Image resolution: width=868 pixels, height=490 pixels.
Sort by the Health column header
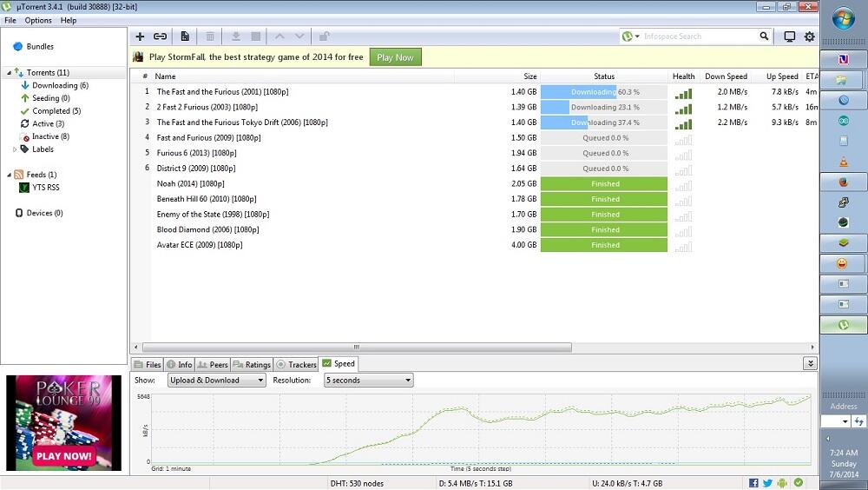684,76
